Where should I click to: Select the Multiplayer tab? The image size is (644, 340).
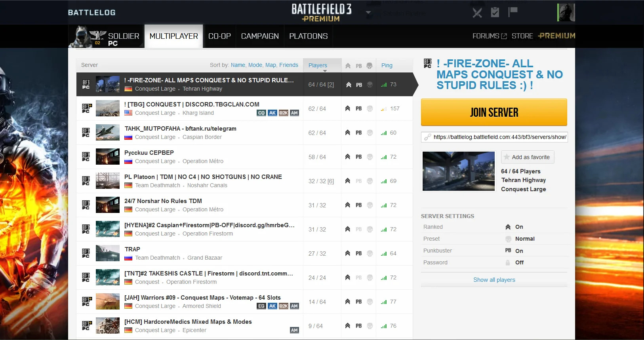point(173,36)
